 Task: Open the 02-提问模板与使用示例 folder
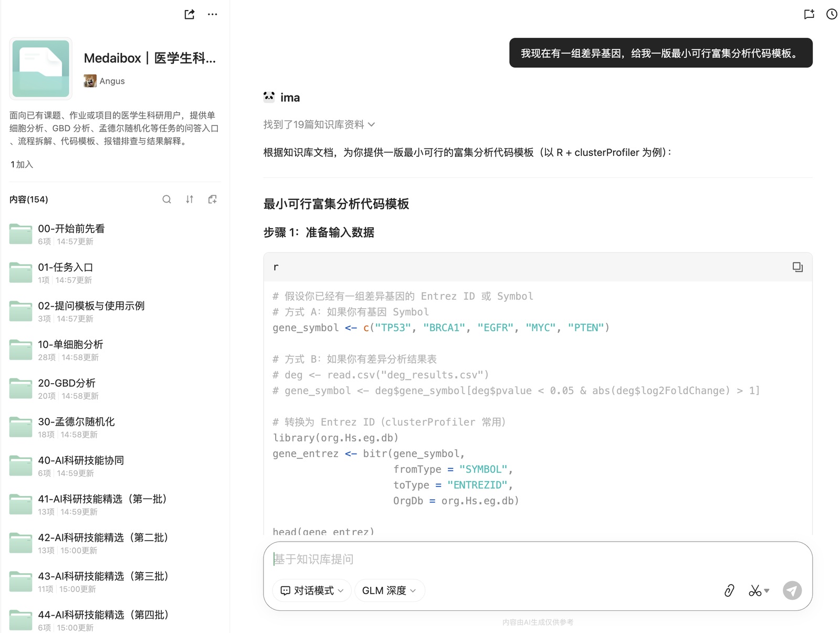click(x=114, y=311)
